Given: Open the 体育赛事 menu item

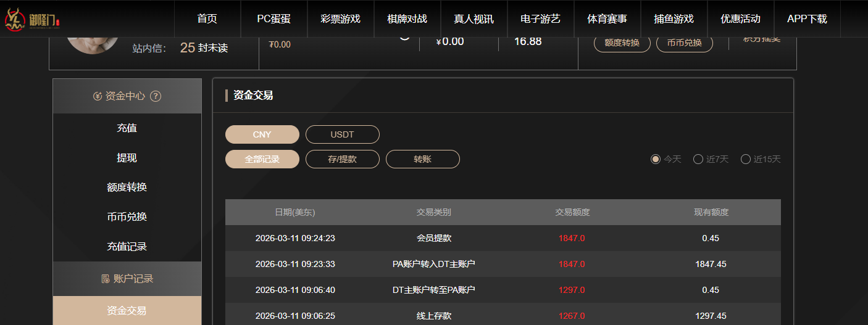Looking at the screenshot, I should click(607, 19).
